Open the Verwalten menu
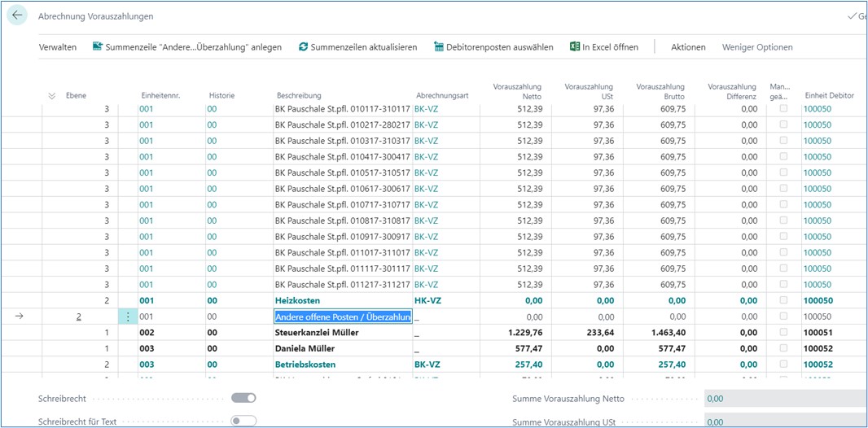Viewport: 868px width, 428px height. pos(58,47)
